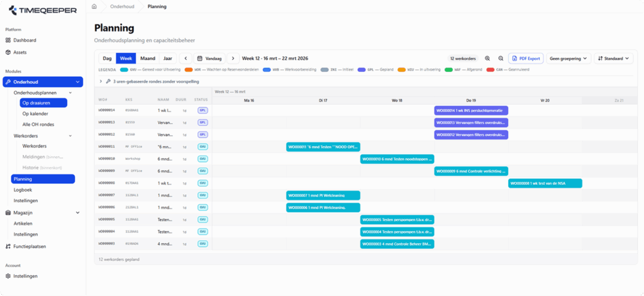The image size is (644, 296).
Task: Click the home icon in breadcrumb
Action: click(x=94, y=6)
